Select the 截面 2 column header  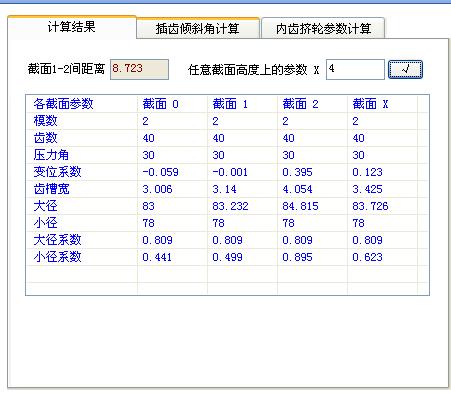click(x=300, y=104)
